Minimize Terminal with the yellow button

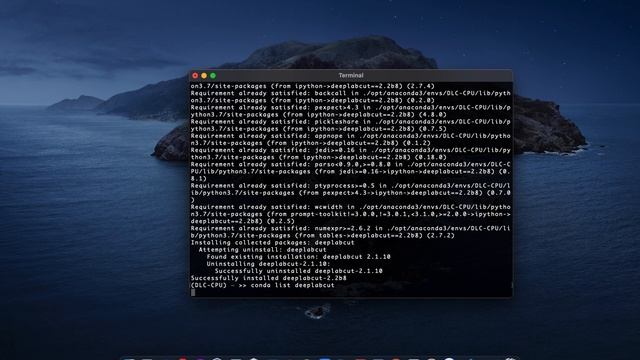(x=204, y=76)
